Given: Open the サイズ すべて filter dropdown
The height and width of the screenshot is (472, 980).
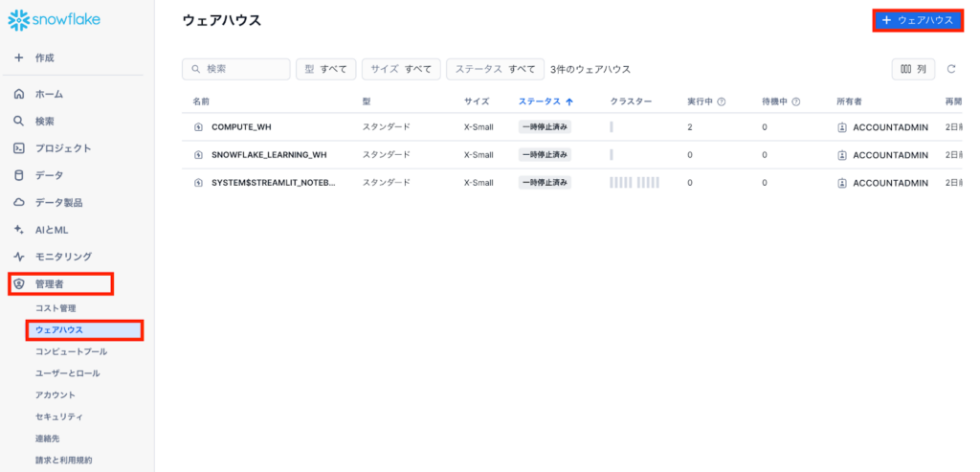Looking at the screenshot, I should point(400,69).
